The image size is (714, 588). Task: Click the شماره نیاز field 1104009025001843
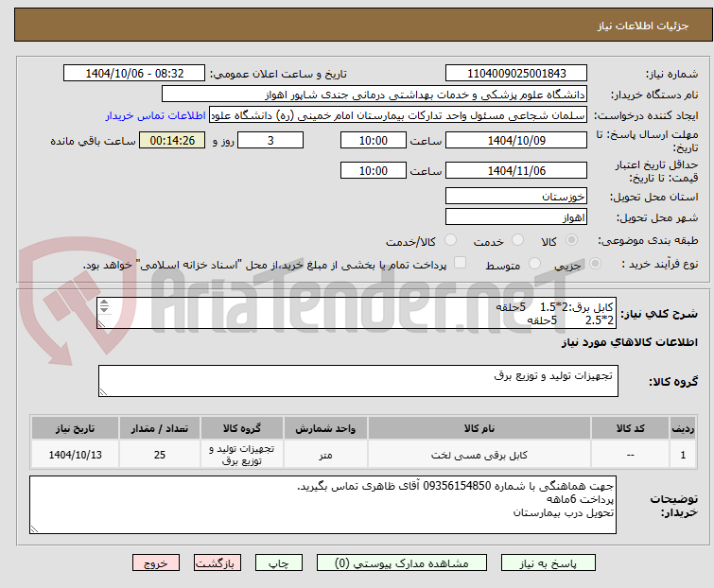[x=516, y=74]
